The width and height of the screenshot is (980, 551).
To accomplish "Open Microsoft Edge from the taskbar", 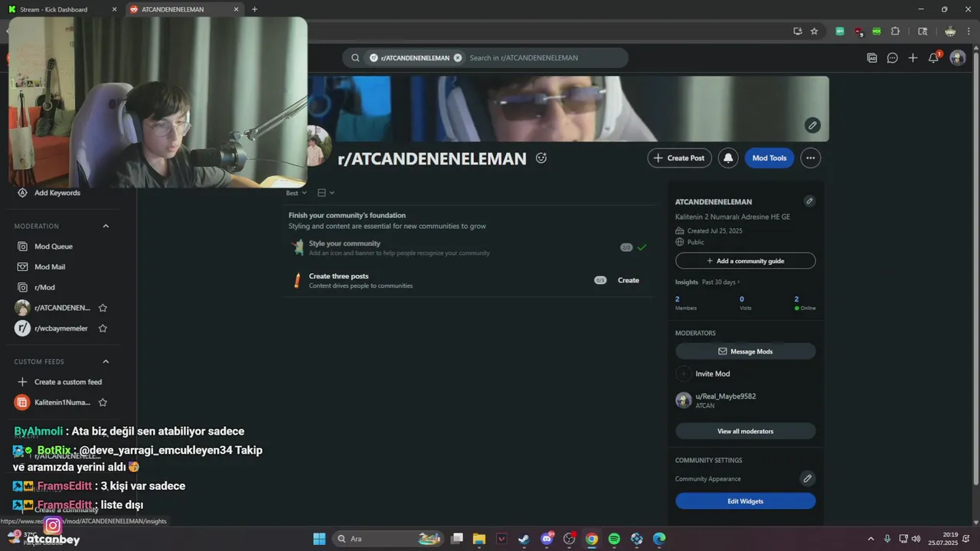I will [x=659, y=539].
